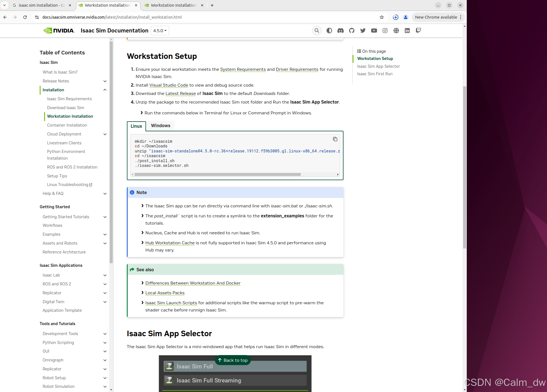Switch to the Windows tab
The height and width of the screenshot is (392, 547).
tap(160, 125)
